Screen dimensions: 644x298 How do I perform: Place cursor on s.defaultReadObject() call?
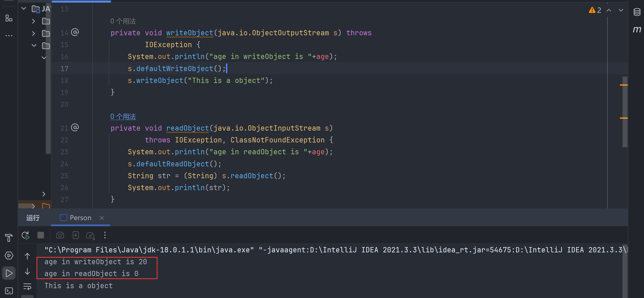174,164
